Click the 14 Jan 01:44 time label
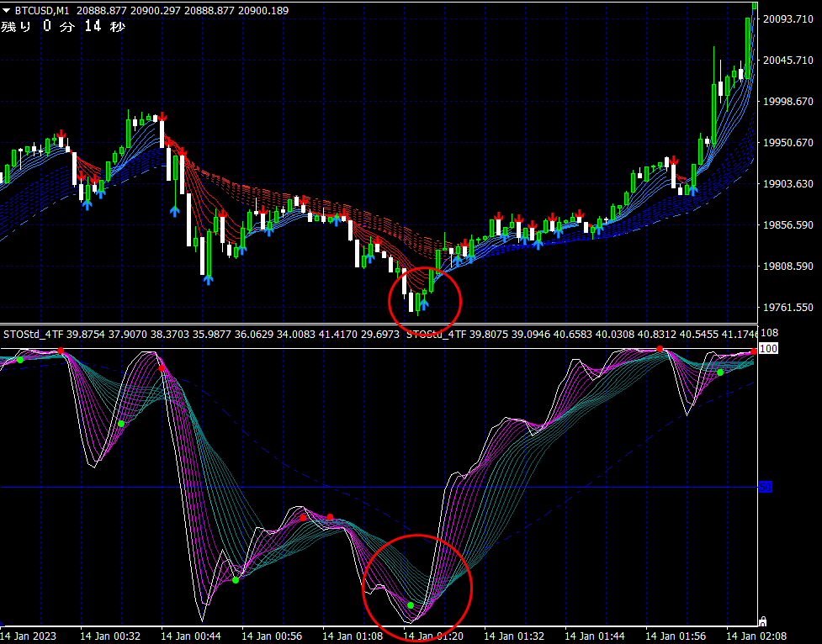 point(595,636)
